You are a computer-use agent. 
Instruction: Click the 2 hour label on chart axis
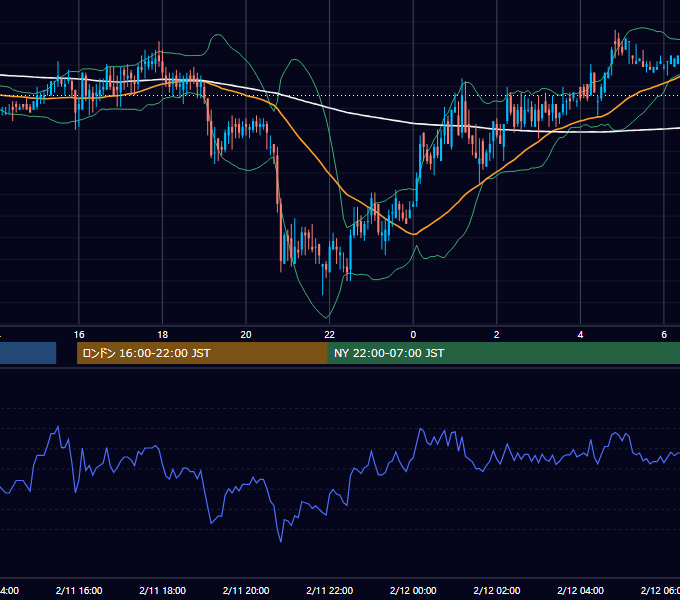pos(497,335)
